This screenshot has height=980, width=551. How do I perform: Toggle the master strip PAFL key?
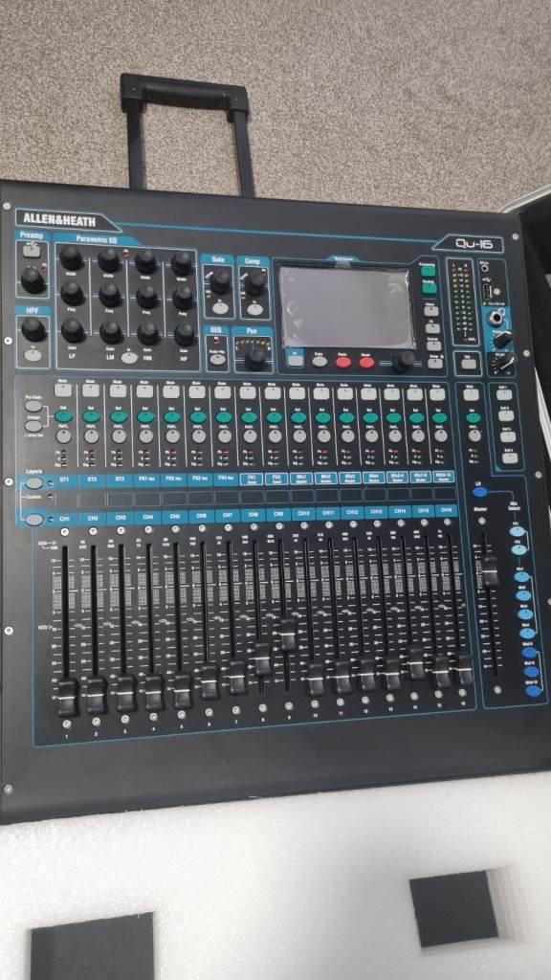pyautogui.click(x=474, y=435)
